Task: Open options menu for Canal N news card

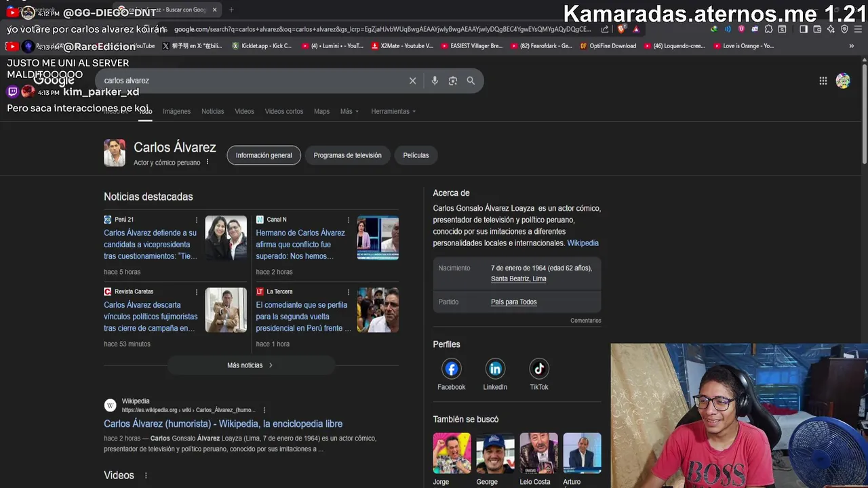Action: 349,220
